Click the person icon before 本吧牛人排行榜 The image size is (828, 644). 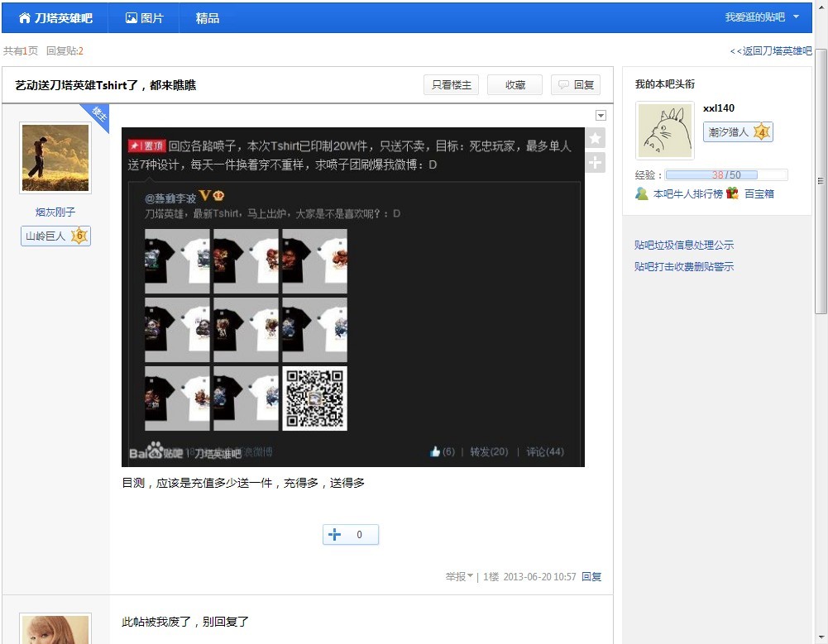[642, 193]
